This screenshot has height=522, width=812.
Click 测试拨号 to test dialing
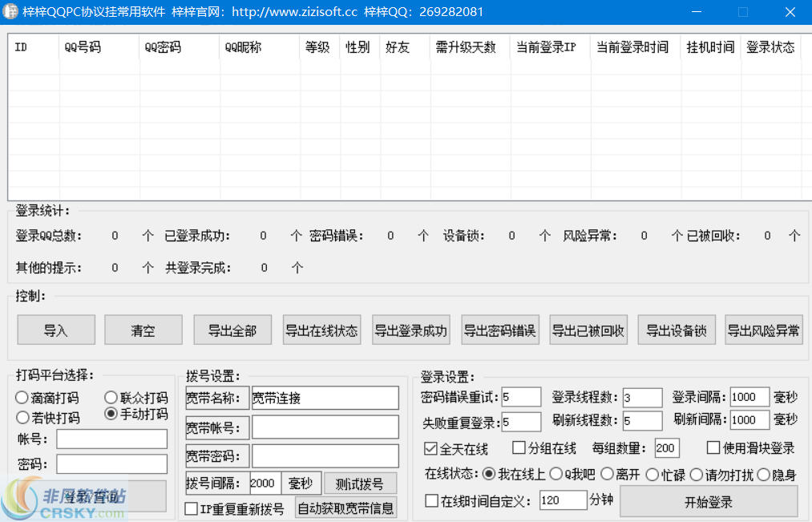(x=360, y=483)
